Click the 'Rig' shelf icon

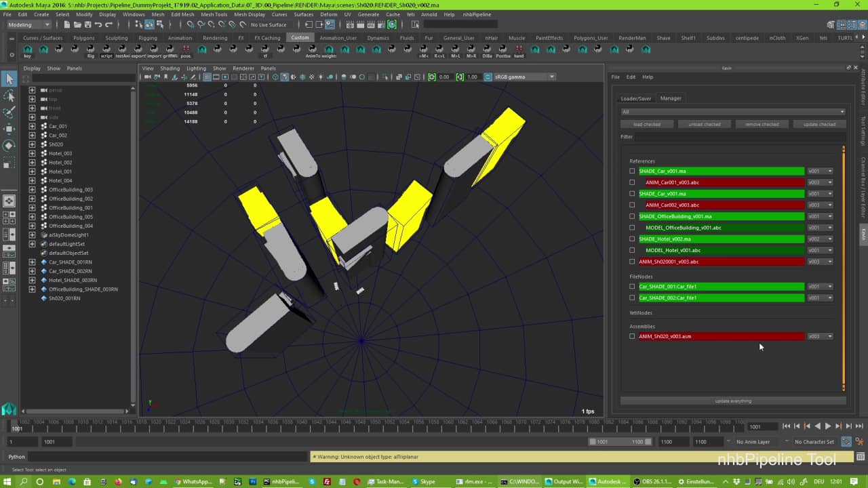[x=90, y=51]
